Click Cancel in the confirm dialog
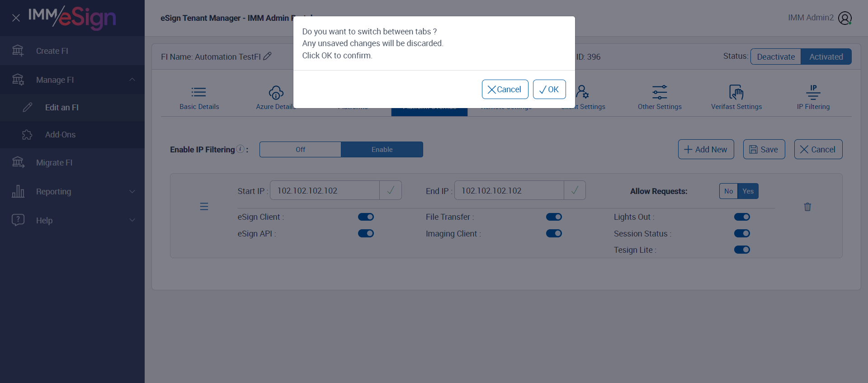The height and width of the screenshot is (383, 868). (x=505, y=90)
